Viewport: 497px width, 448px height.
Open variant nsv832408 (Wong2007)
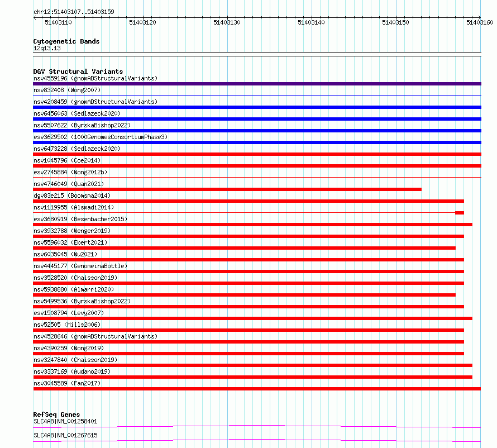pyautogui.click(x=67, y=90)
